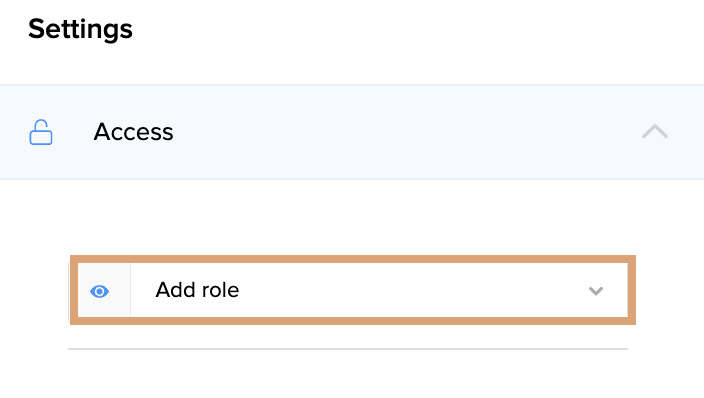704x398 pixels.
Task: Click the highlighted Add role combo box
Action: 352,290
